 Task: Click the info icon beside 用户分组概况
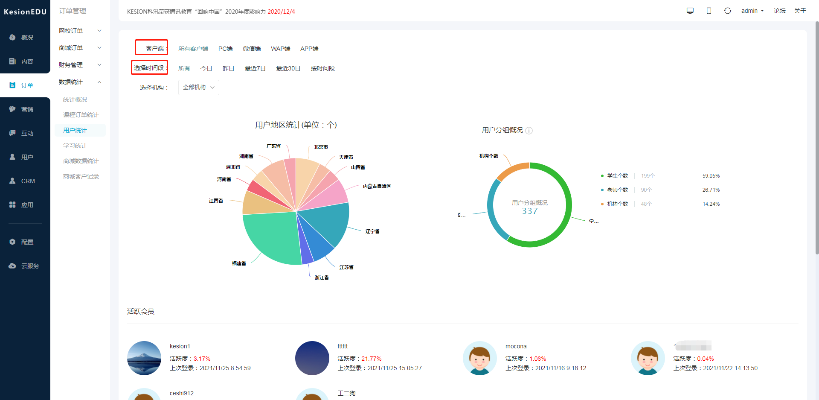coord(529,130)
